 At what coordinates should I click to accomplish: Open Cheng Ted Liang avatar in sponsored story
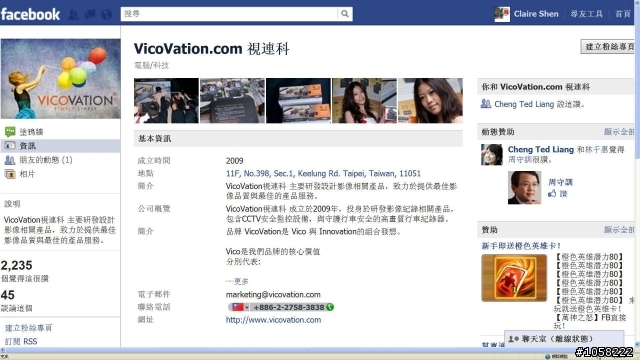492,155
